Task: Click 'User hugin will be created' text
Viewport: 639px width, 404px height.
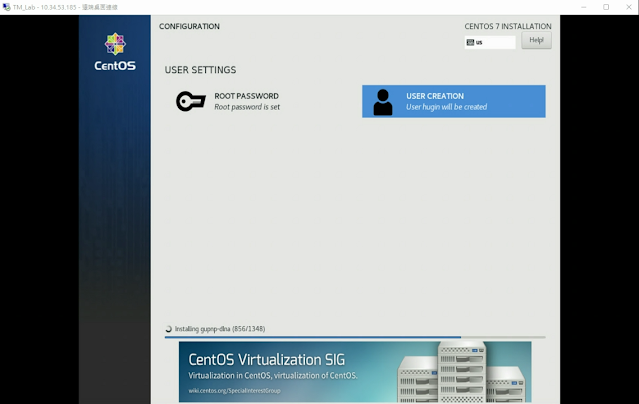Action: click(x=446, y=107)
